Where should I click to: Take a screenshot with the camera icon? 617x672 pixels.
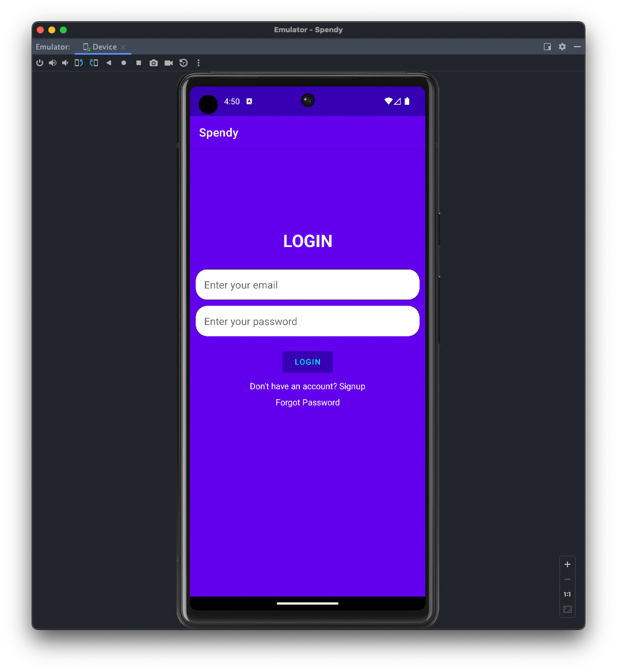point(154,63)
